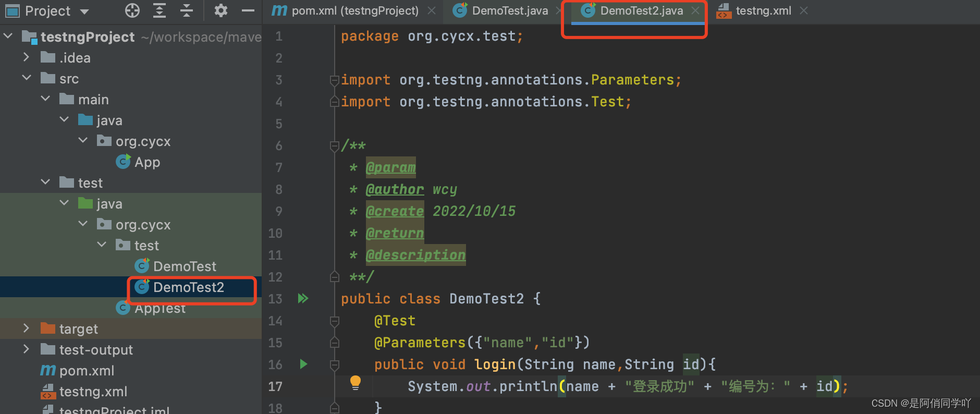The width and height of the screenshot is (980, 414).
Task: Click the Maven icon on pom.xml tab
Action: [x=279, y=10]
